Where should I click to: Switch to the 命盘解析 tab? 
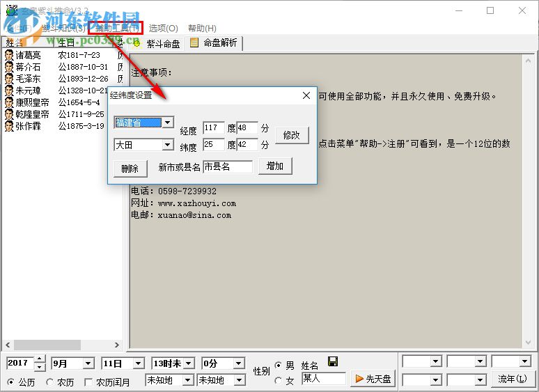pyautogui.click(x=214, y=43)
